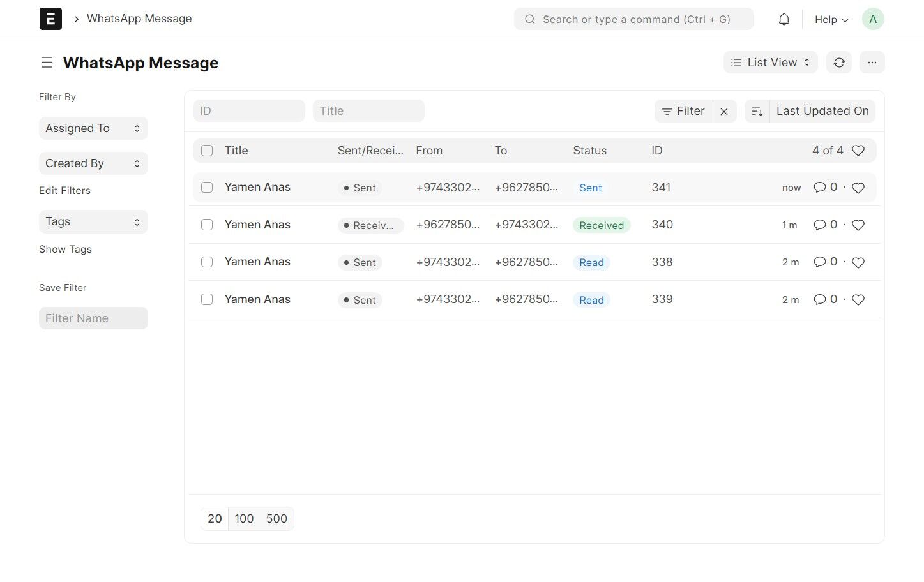Check the row for message 338

pos(207,262)
